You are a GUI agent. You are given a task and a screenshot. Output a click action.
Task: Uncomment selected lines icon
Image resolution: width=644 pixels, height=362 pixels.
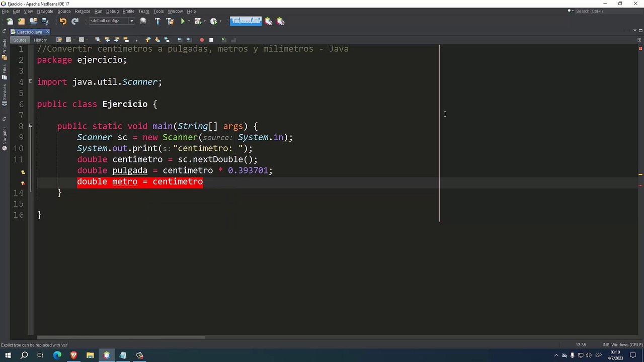233,40
